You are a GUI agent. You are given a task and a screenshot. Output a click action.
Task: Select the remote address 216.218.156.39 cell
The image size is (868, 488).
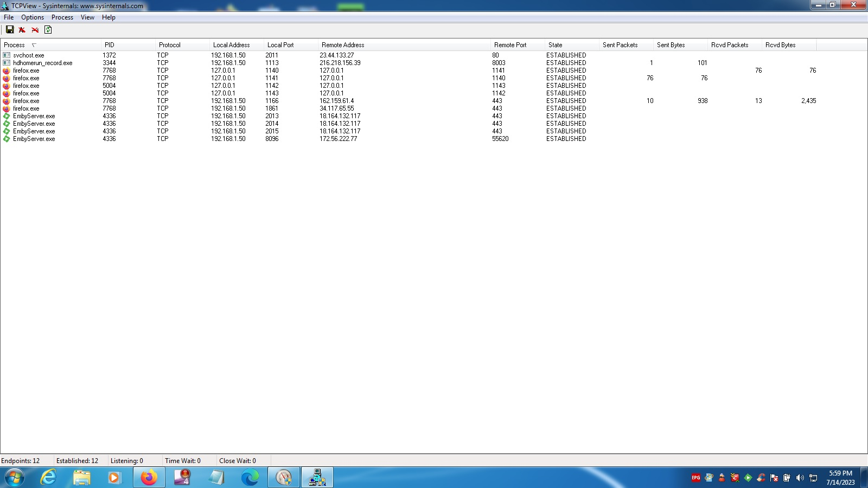pyautogui.click(x=340, y=63)
